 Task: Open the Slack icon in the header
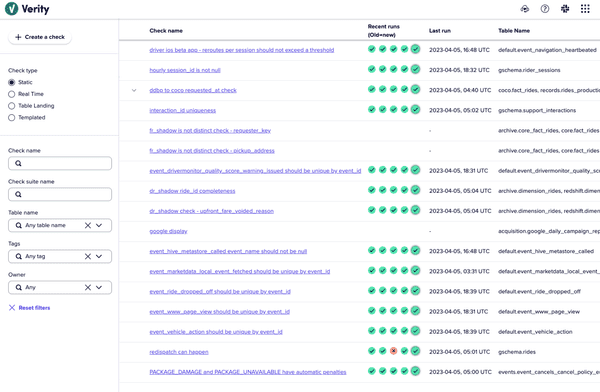565,9
